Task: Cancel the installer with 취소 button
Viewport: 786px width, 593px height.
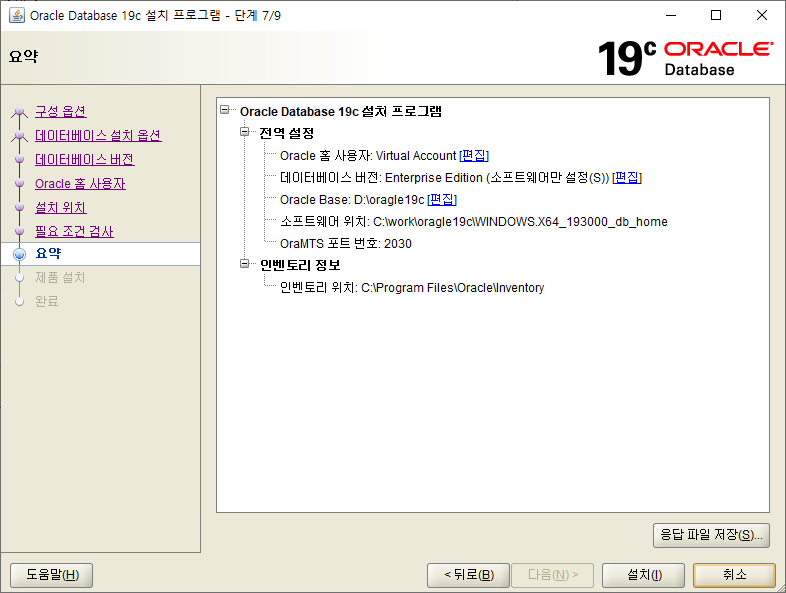Action: point(734,575)
